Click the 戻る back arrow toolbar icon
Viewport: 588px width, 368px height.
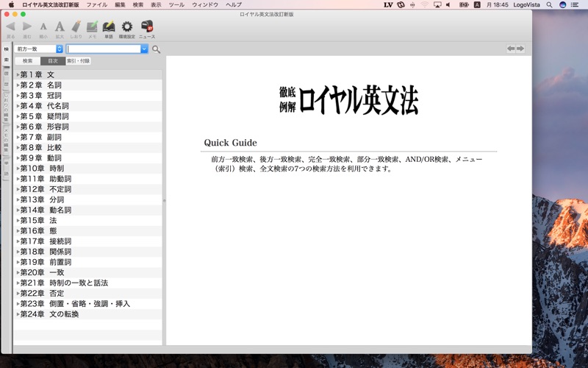pyautogui.click(x=10, y=26)
